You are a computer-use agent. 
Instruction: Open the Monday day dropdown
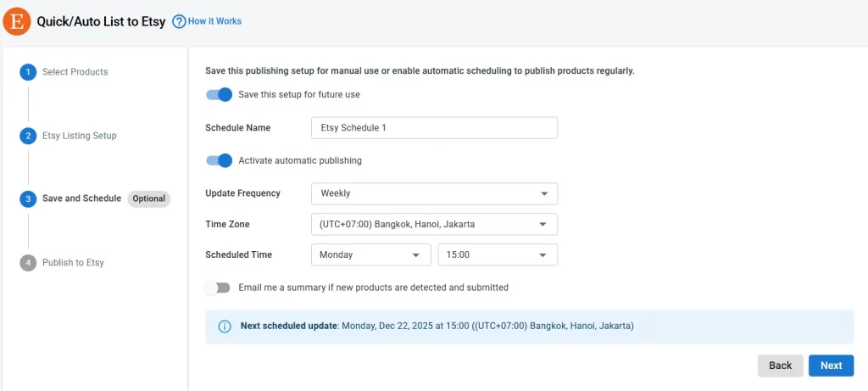[371, 254]
